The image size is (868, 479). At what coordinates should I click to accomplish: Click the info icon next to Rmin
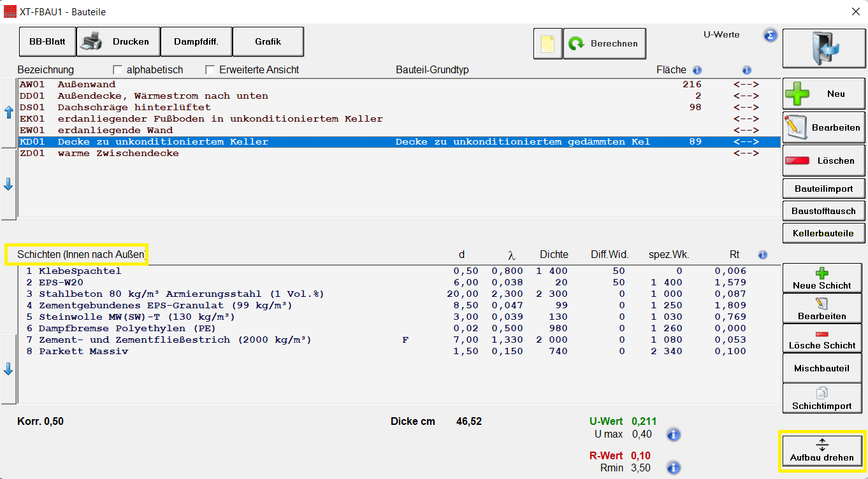(x=674, y=468)
